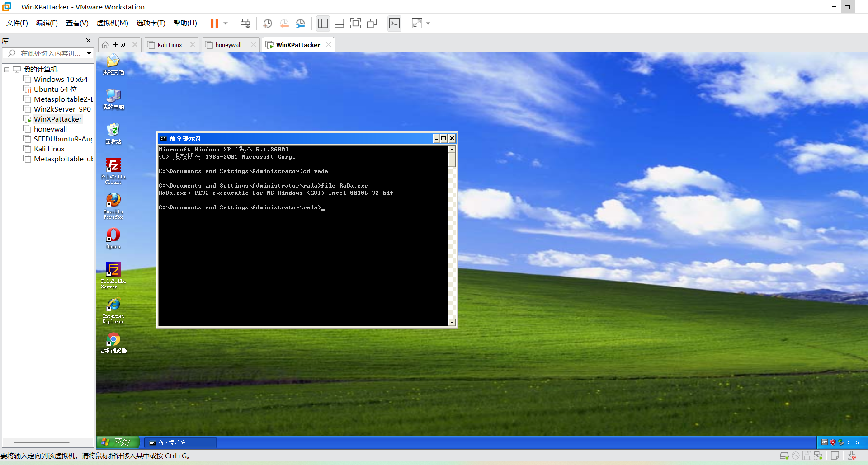The width and height of the screenshot is (868, 465).
Task: Take a snapshot of this virtual machine
Action: click(x=268, y=23)
